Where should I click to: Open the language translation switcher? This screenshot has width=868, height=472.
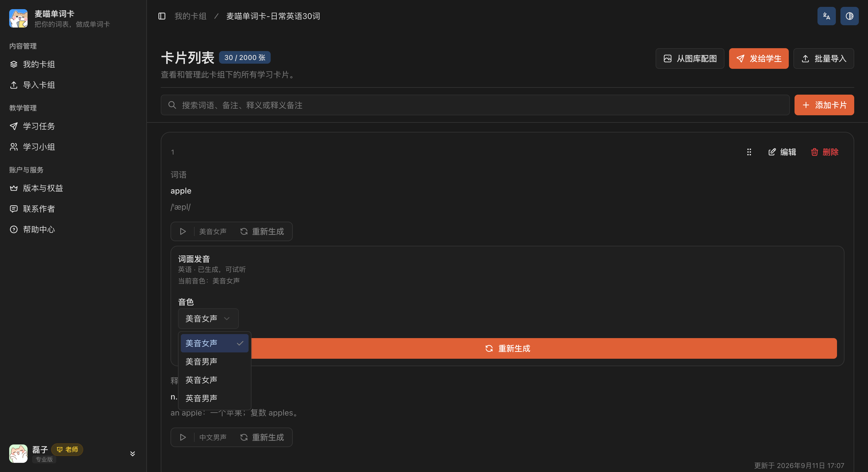[826, 16]
